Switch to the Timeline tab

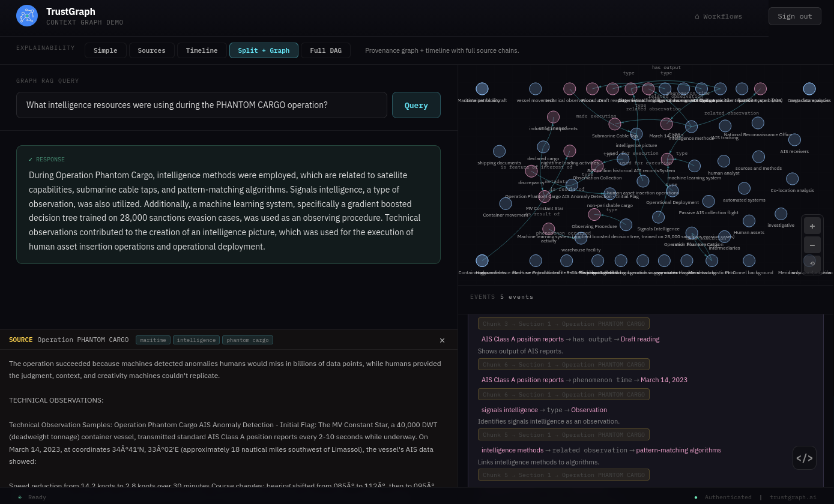coord(202,50)
